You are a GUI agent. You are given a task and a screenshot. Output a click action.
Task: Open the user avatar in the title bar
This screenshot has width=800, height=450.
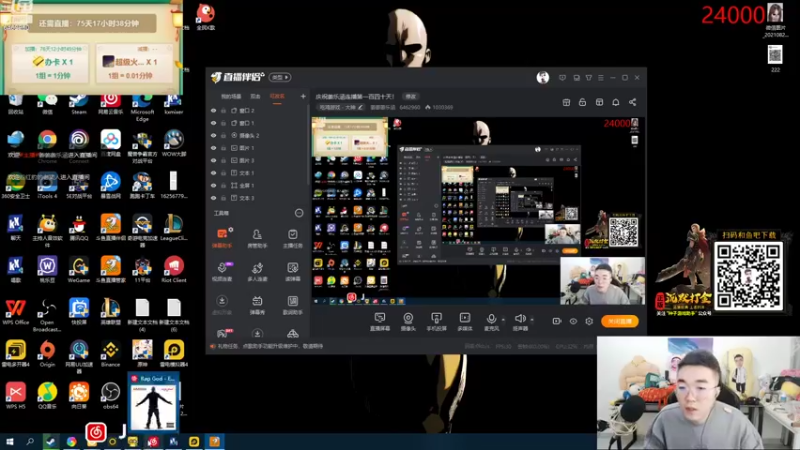click(543, 77)
